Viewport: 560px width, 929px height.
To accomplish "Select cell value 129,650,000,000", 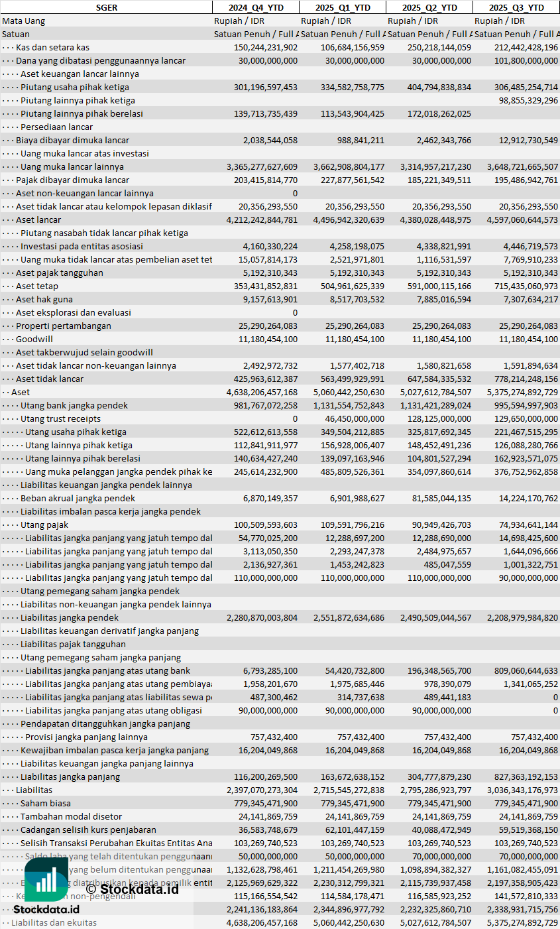I will point(526,418).
